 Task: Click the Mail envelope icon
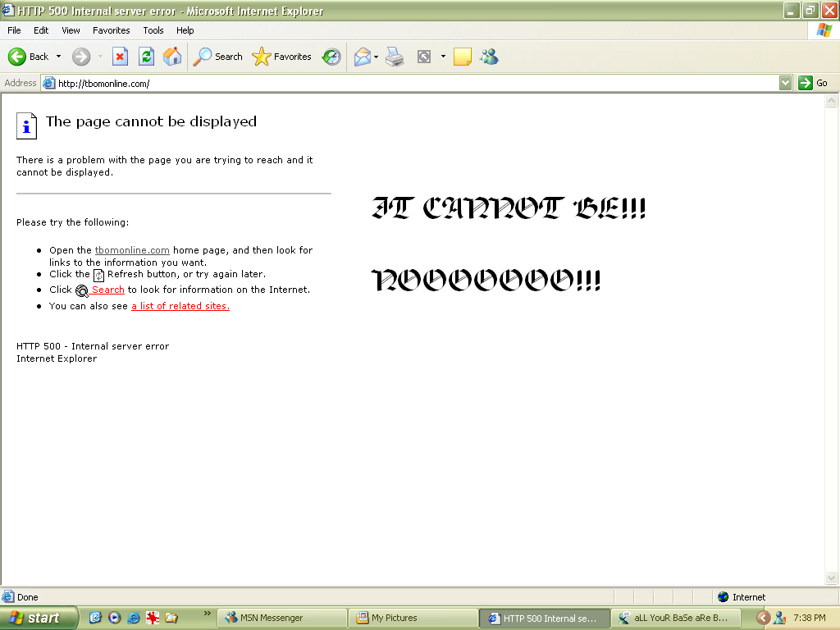(363, 57)
